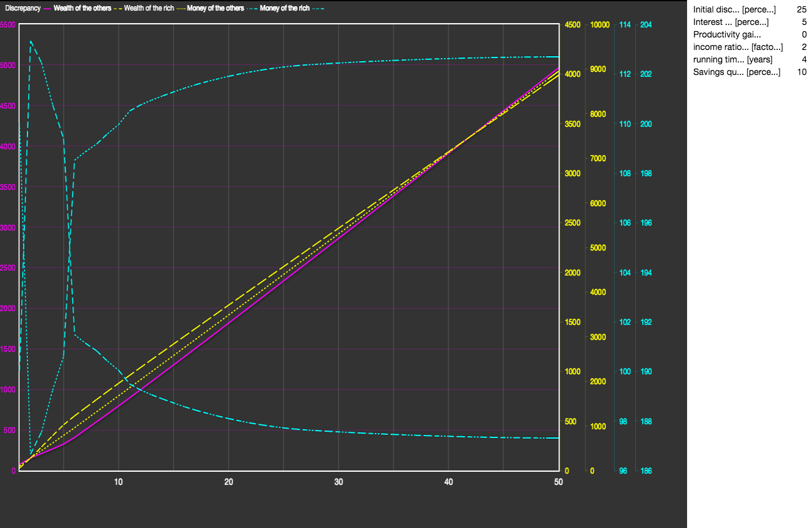
Task: Select the 'Interest ... [perce...]' parameter label
Action: click(731, 22)
